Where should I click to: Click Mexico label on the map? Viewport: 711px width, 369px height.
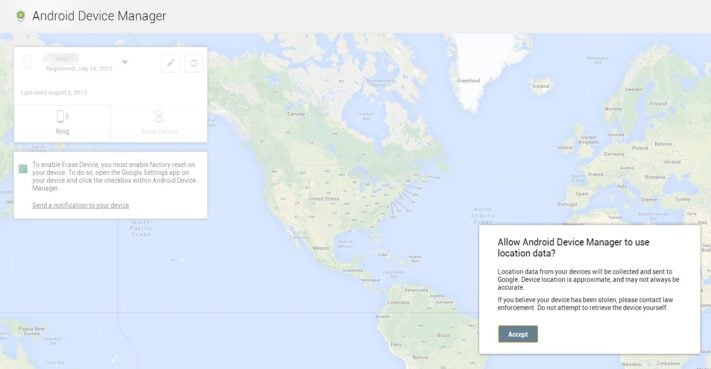[321, 248]
